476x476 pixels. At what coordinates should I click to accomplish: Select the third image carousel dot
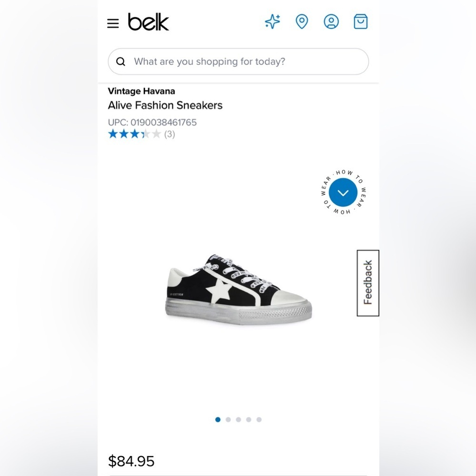click(238, 419)
